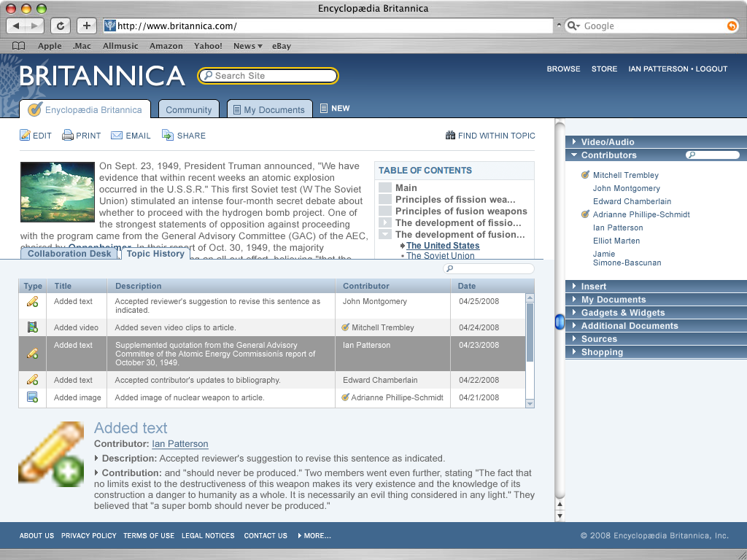Click the Print printer icon

68,135
